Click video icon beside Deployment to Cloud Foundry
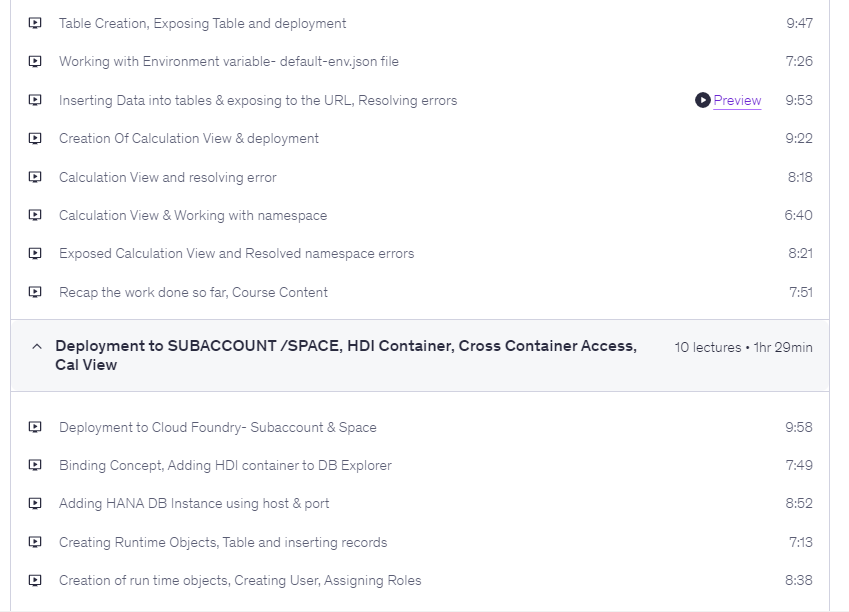The image size is (849, 612). [35, 427]
